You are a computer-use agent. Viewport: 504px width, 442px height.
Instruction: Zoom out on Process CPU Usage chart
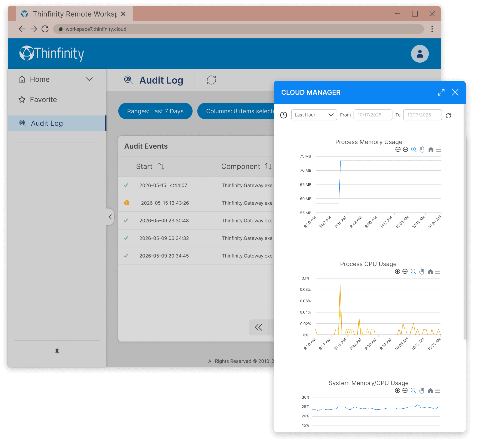(405, 272)
